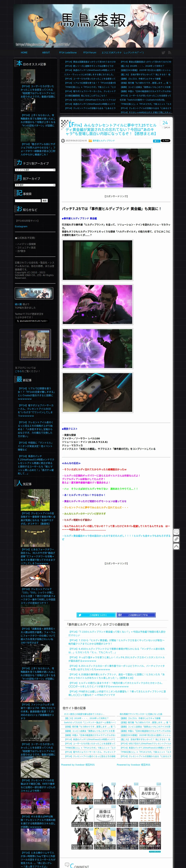186x868 pixels.
Task: Open the first recommended article thumbnail in sidebar
Action: click(x=28, y=77)
